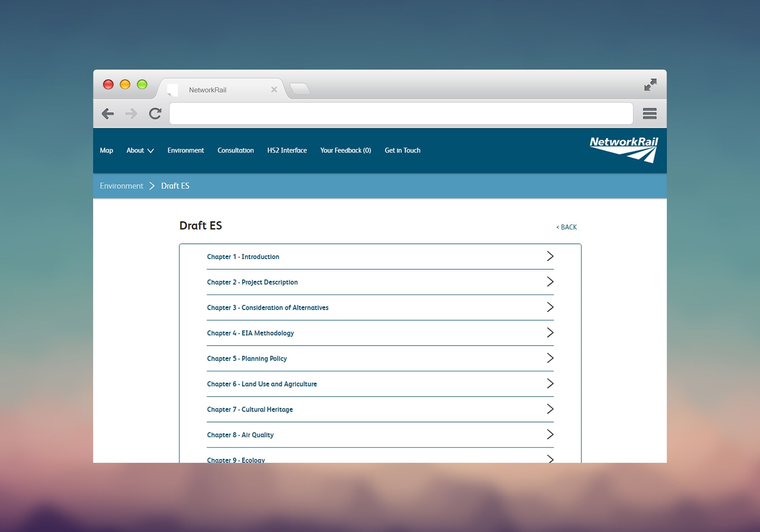Screen dimensions: 760x532
Task: Close the NetworkRail tab with its X
Action: (x=274, y=90)
